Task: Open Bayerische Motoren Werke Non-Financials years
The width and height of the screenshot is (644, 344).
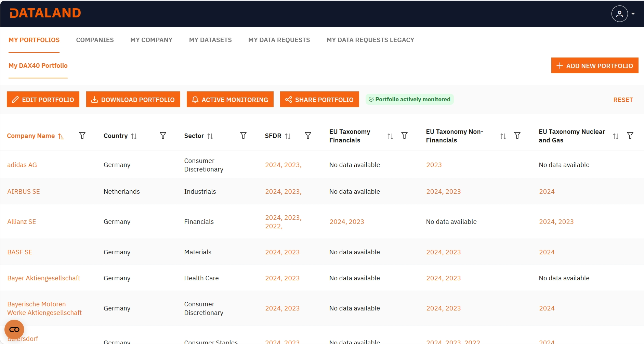Action: 444,308
